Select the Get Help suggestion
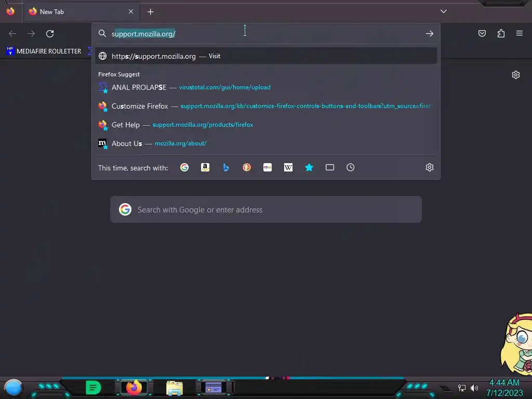532x399 pixels. tap(266, 125)
